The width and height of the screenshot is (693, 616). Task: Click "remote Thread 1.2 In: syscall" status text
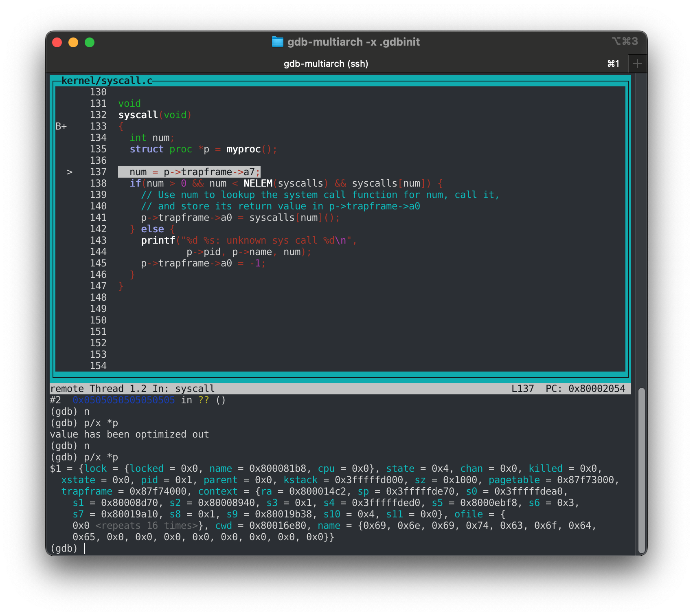[x=132, y=388]
